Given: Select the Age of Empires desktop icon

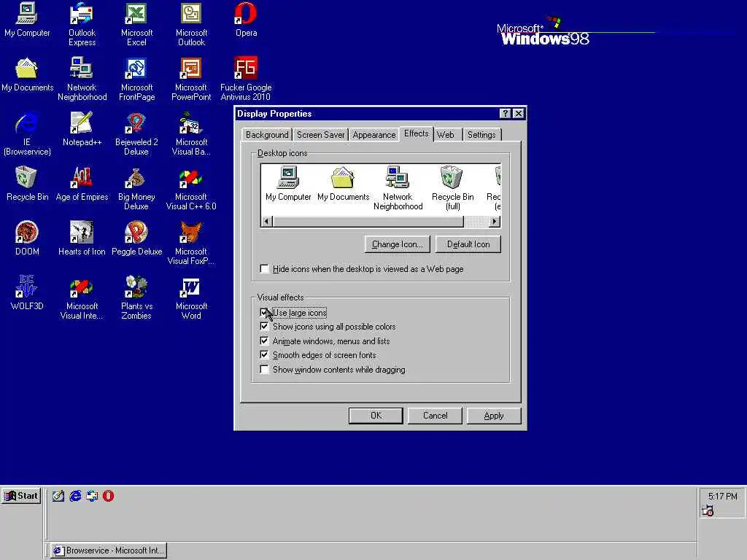Looking at the screenshot, I should [x=82, y=184].
